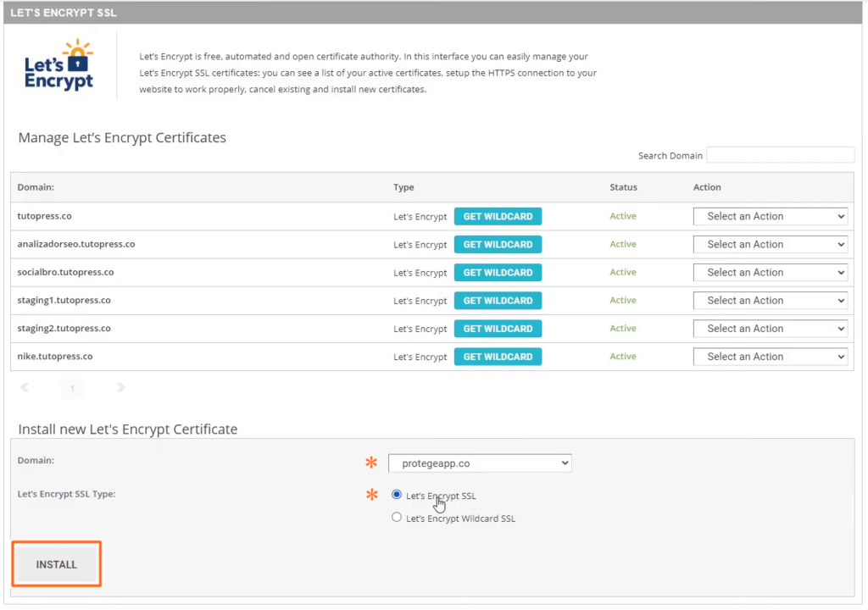Click GET WILDCARD for nike.tutopress.co

click(498, 357)
